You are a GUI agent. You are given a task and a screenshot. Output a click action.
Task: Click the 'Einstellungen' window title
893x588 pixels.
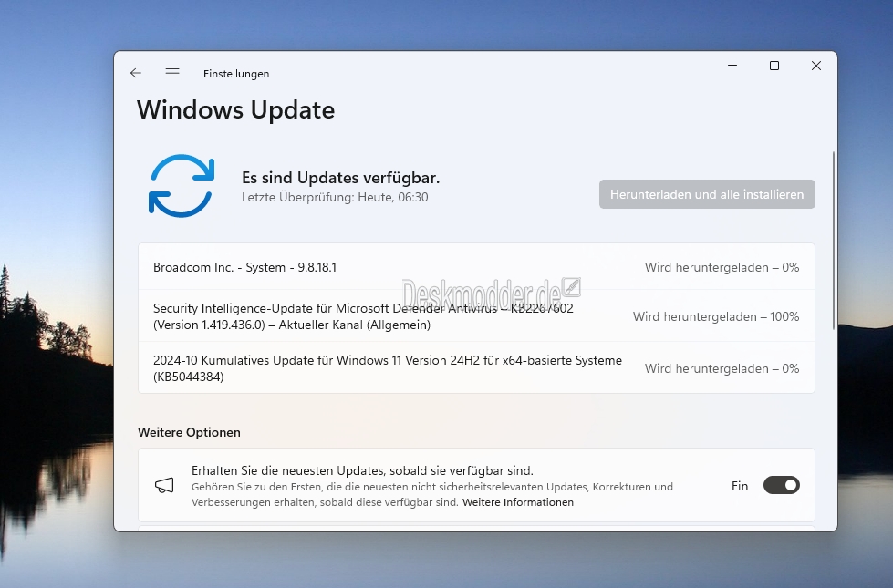point(236,74)
